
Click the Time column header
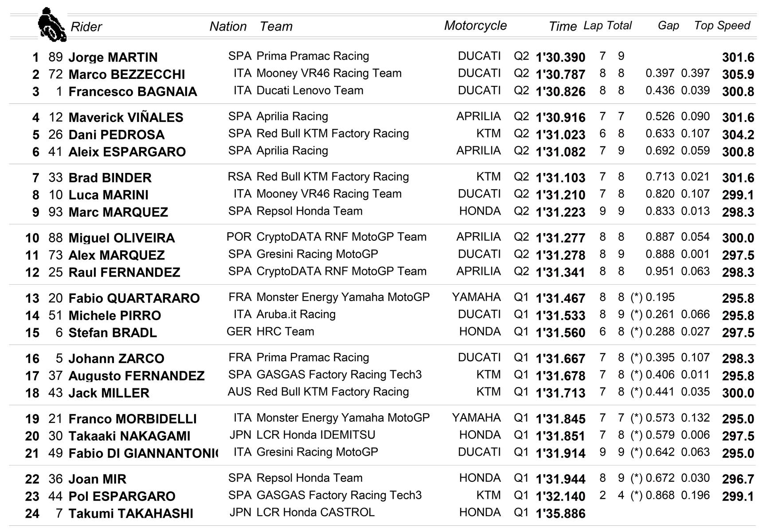click(x=563, y=27)
